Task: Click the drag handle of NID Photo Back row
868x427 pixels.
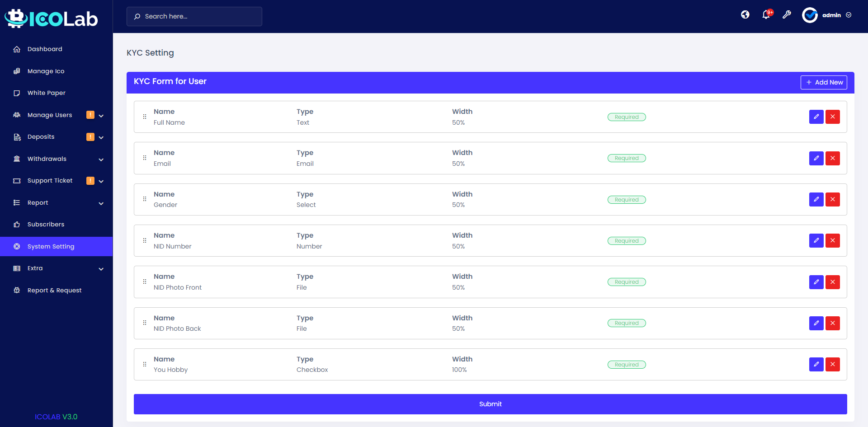Action: click(145, 323)
